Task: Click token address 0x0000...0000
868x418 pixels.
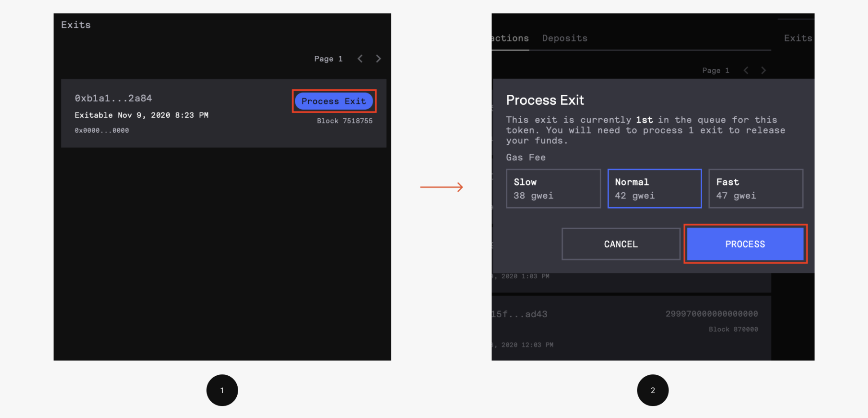Action: click(102, 130)
